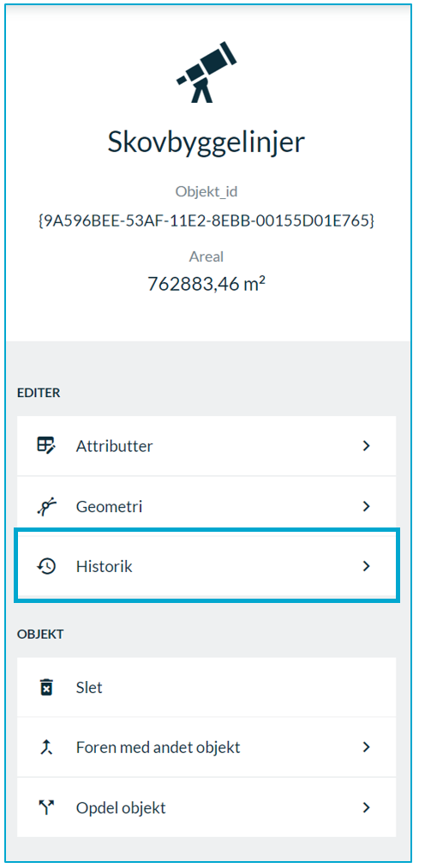This screenshot has height=868, width=425.
Task: Click the Objekt_id GUID value
Action: pos(207,222)
